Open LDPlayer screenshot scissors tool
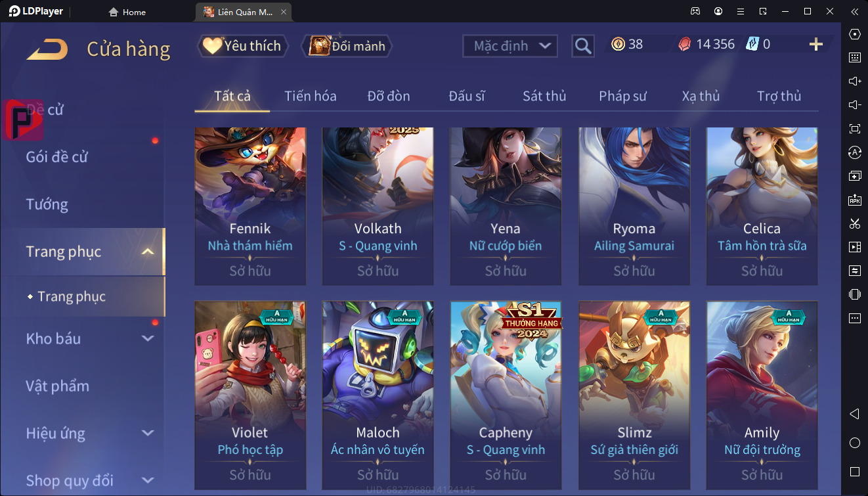Viewport: 868px width, 496px height. pyautogui.click(x=855, y=223)
